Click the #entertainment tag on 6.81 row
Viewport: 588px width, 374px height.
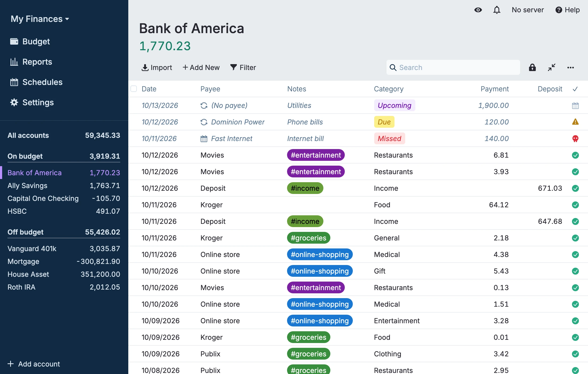click(x=316, y=155)
